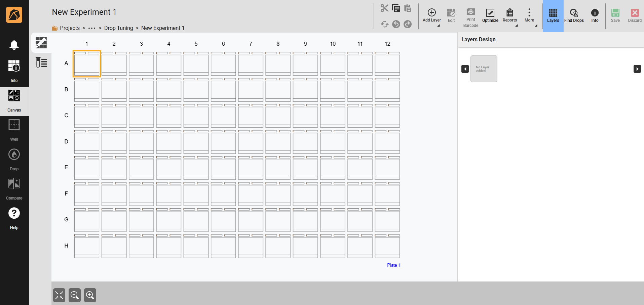This screenshot has height=305, width=644.
Task: Switch to the list view icon
Action: pyautogui.click(x=41, y=62)
